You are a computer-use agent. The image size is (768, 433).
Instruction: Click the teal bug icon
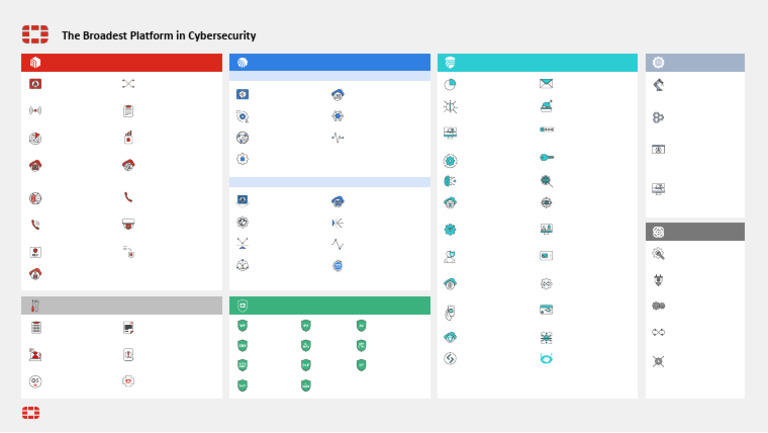[x=450, y=107]
